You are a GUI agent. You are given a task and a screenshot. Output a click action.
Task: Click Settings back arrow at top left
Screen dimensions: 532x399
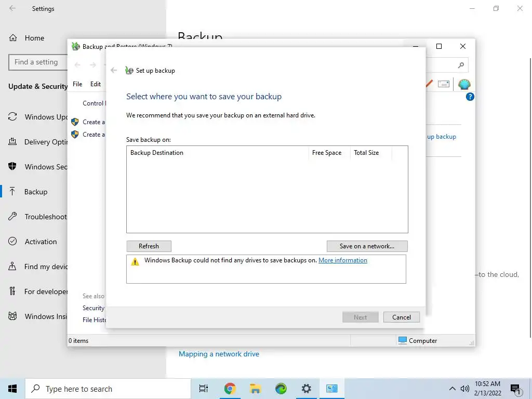(x=12, y=8)
